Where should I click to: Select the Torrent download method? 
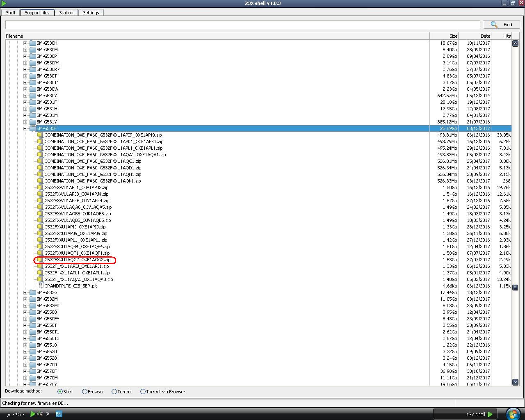pyautogui.click(x=114, y=392)
